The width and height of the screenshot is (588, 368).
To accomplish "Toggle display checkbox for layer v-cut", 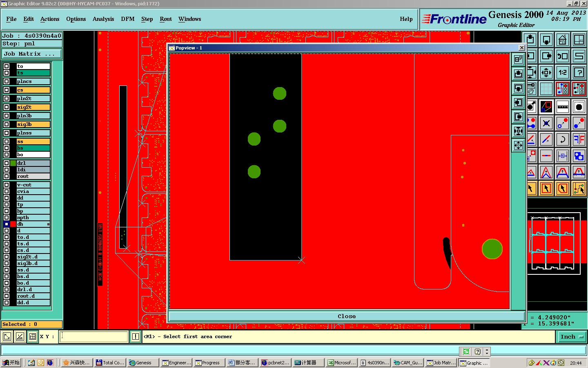I will tap(7, 185).
